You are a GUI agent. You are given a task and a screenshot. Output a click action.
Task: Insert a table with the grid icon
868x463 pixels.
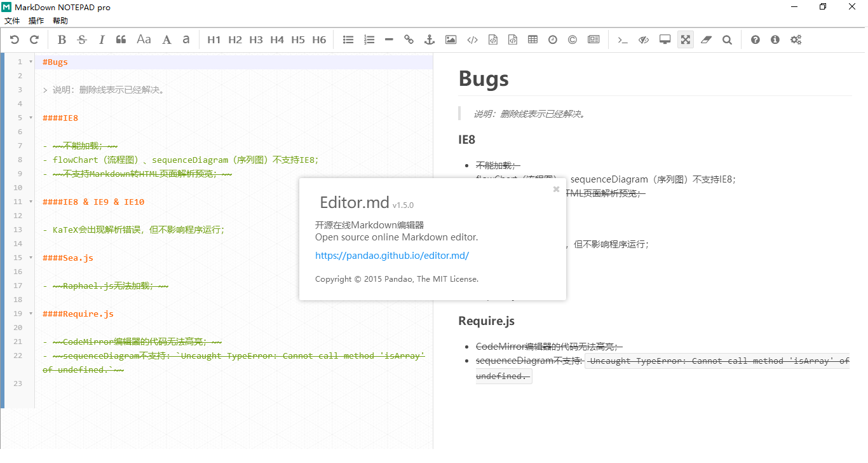tap(532, 39)
